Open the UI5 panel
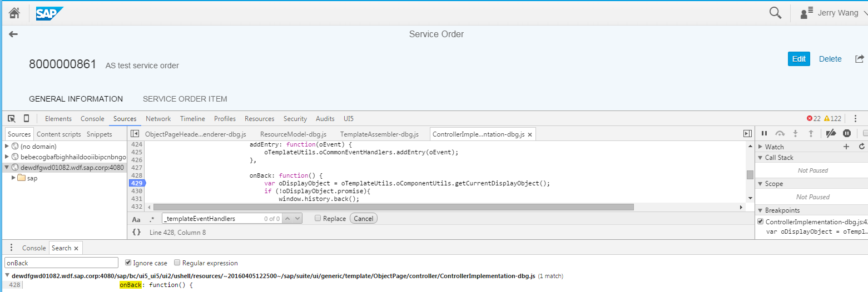This screenshot has width=868, height=292. (x=349, y=119)
